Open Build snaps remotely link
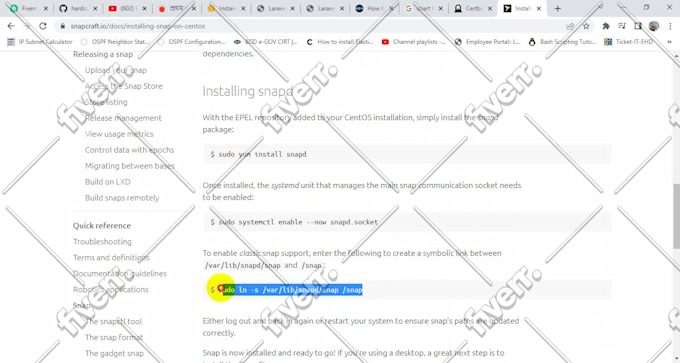The height and width of the screenshot is (363, 680). (x=122, y=198)
